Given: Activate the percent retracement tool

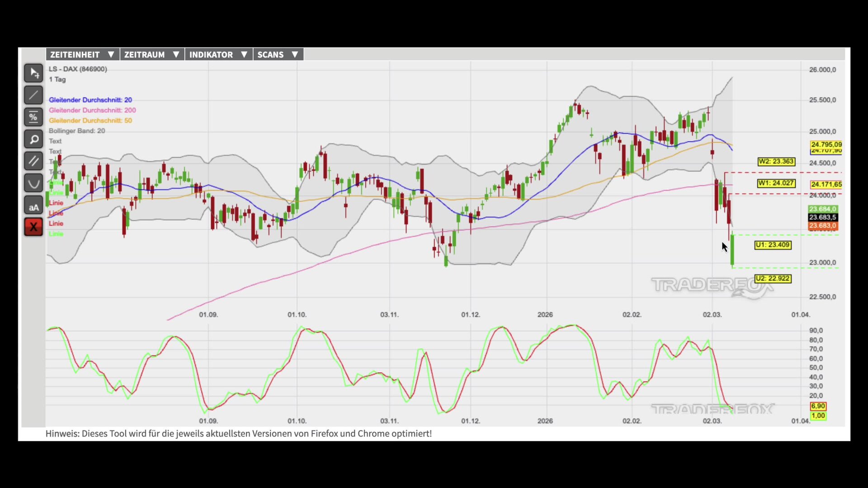Looking at the screenshot, I should tap(33, 117).
